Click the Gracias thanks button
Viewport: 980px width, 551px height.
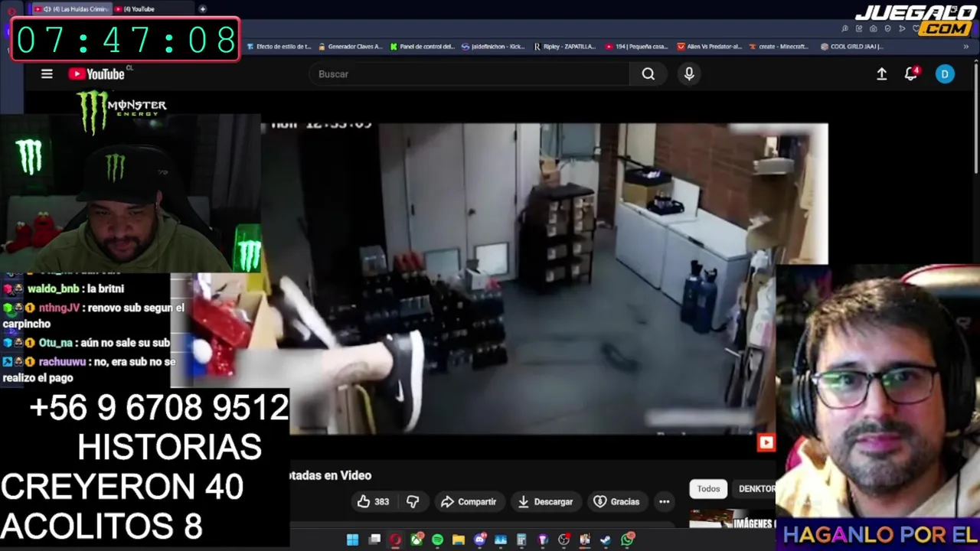pyautogui.click(x=616, y=502)
